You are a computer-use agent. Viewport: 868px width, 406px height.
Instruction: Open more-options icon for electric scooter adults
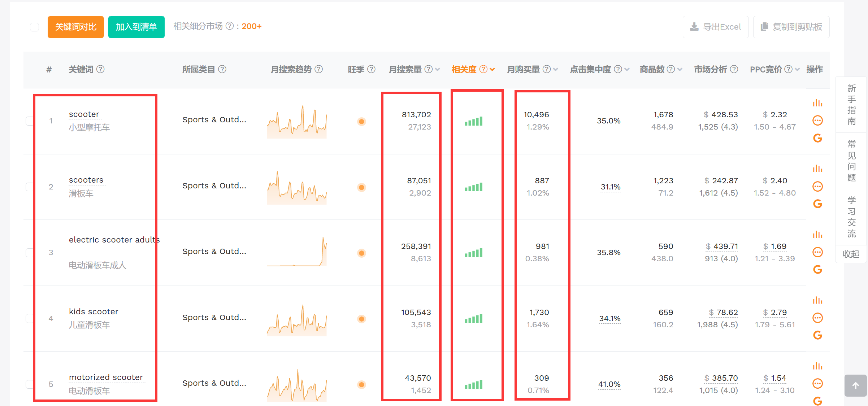pyautogui.click(x=817, y=252)
